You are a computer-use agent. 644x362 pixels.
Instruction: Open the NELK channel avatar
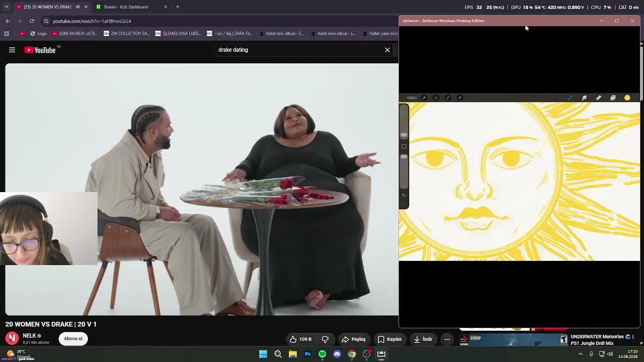click(12, 338)
